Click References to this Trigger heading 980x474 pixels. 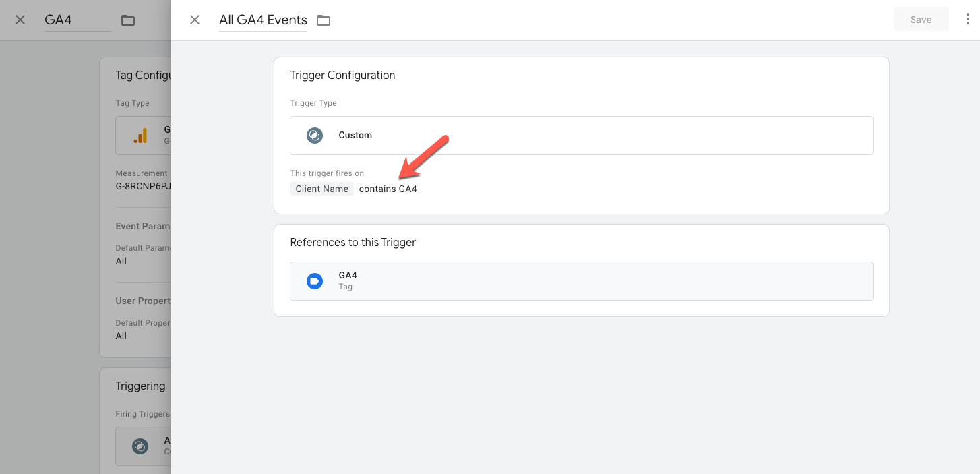(x=353, y=242)
